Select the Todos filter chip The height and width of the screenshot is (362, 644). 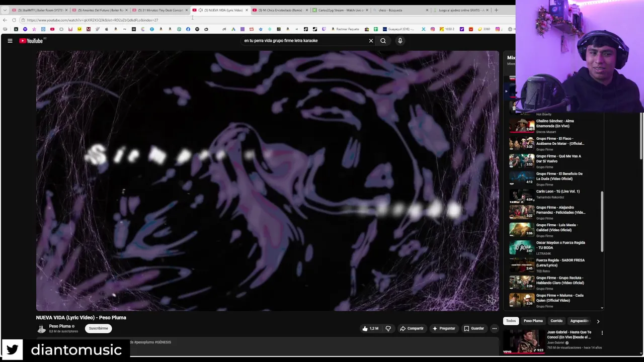point(511,321)
